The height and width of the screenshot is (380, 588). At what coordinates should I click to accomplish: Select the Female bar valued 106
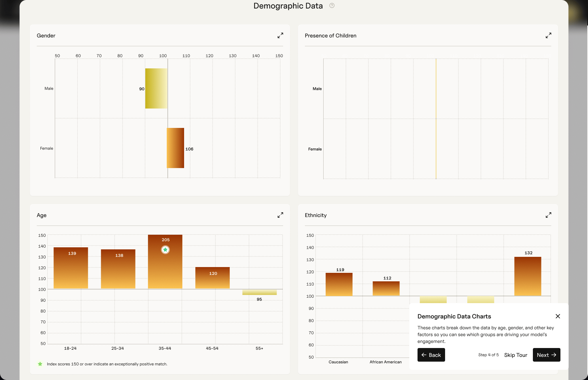pos(175,148)
